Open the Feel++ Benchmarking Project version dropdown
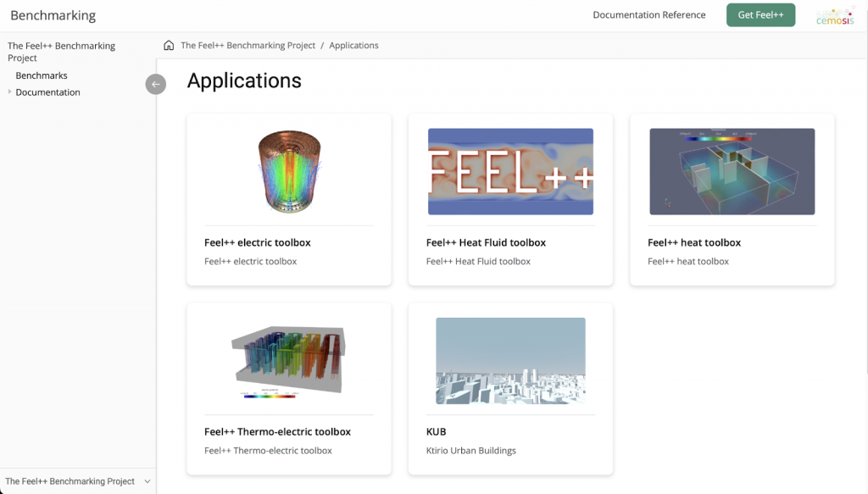 tap(78, 481)
